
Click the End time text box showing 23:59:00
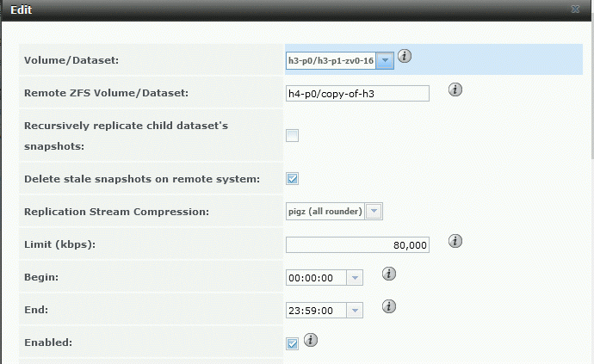click(x=316, y=311)
